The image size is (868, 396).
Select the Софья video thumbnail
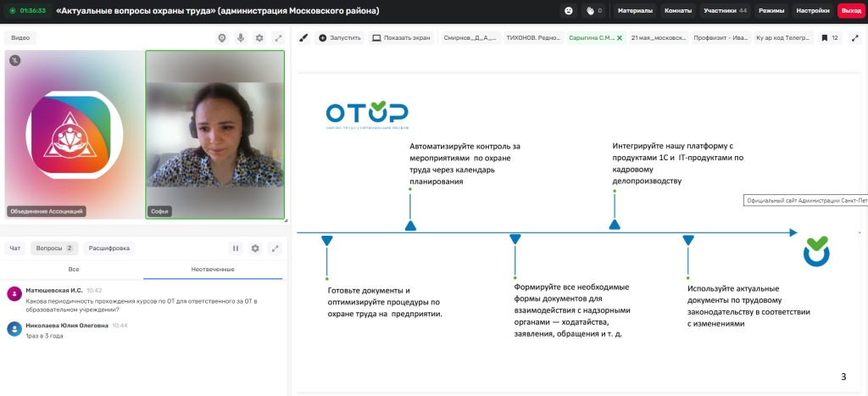[x=214, y=135]
